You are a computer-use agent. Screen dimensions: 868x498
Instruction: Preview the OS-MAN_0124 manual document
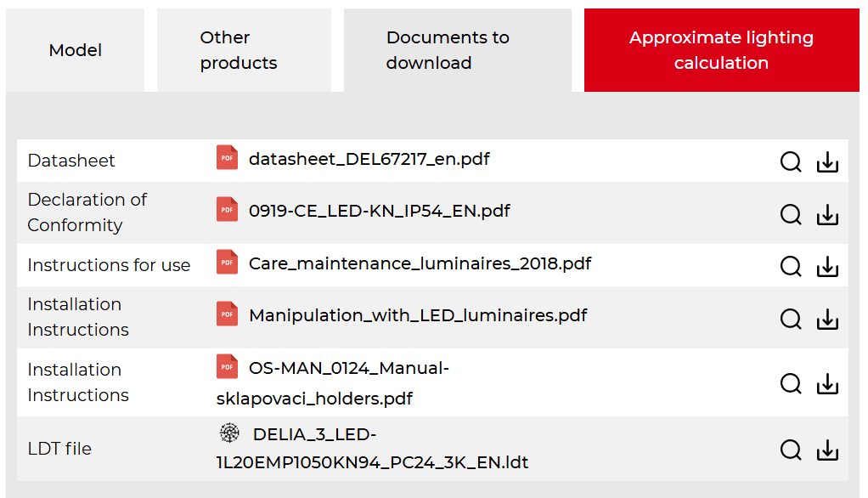point(791,383)
